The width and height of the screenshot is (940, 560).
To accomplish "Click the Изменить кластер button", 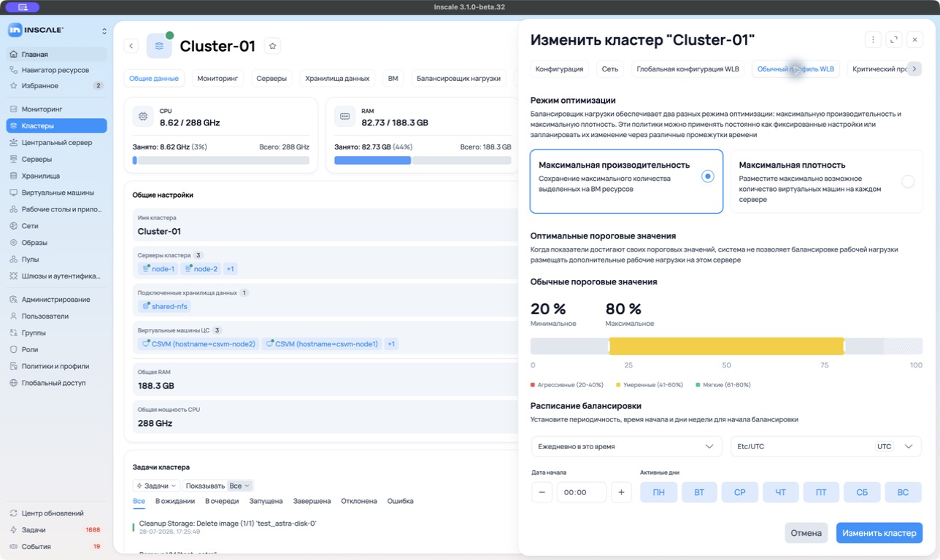I will click(879, 533).
